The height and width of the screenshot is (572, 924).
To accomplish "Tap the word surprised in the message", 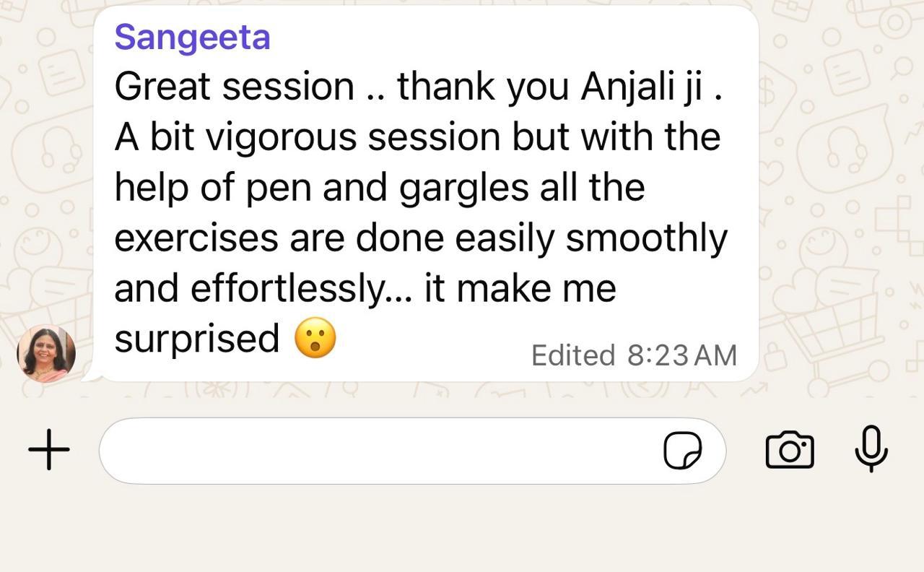I will pyautogui.click(x=196, y=339).
